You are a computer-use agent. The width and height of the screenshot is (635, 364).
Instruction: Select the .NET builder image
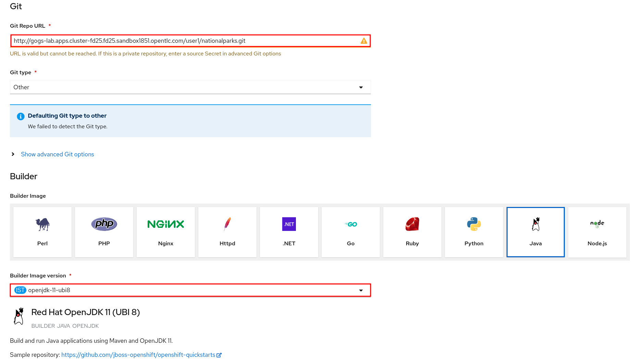pyautogui.click(x=289, y=232)
